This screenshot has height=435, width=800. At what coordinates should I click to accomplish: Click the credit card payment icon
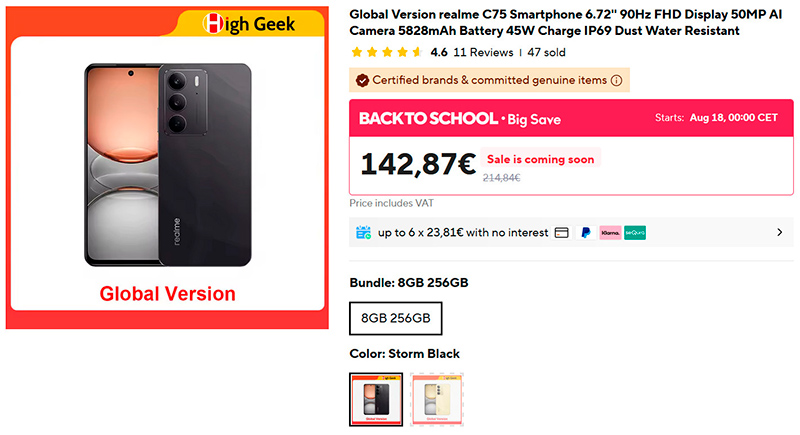[562, 233]
